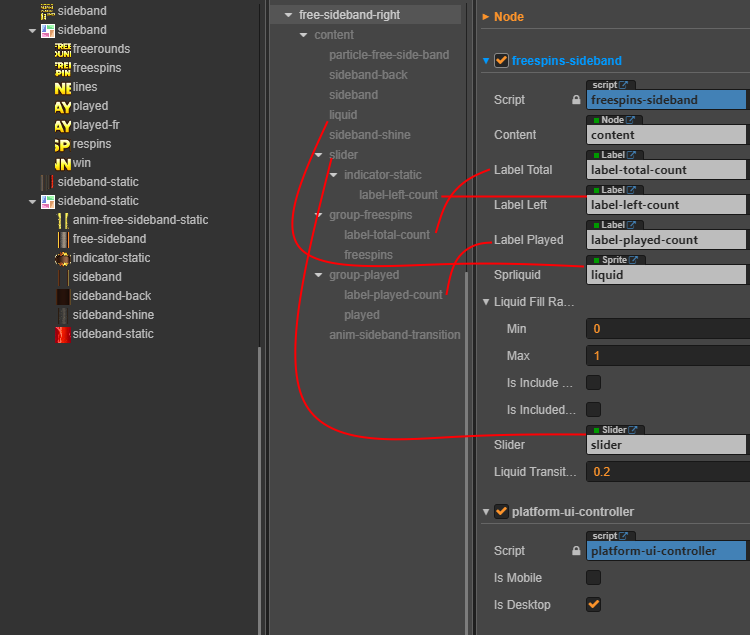Toggle the Is Include checkbox
The image size is (750, 635).
[x=593, y=383]
